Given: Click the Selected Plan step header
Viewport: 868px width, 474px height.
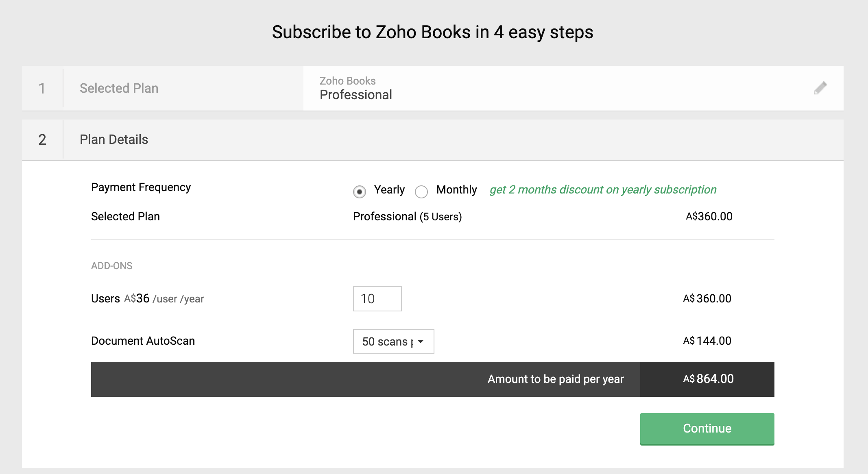Looking at the screenshot, I should [119, 88].
